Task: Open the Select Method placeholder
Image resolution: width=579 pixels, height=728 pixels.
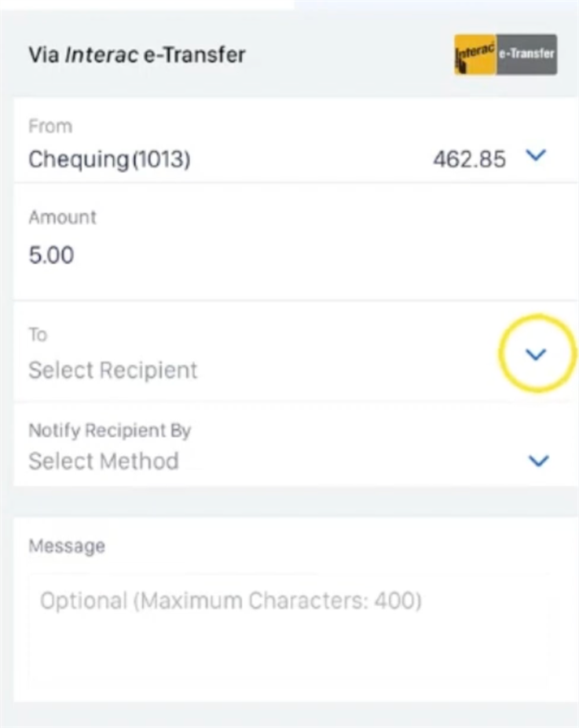Action: 104,461
